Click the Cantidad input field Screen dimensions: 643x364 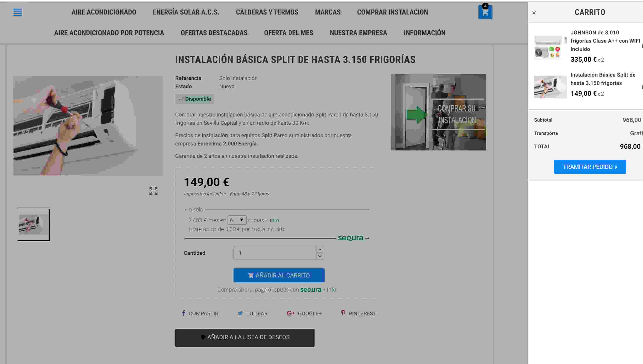[275, 253]
